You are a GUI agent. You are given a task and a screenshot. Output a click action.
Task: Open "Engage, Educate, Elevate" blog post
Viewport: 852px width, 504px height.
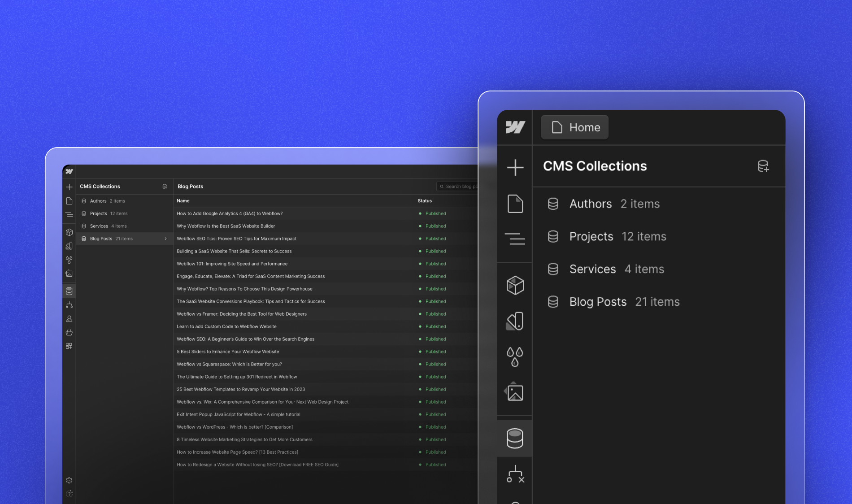(x=251, y=276)
